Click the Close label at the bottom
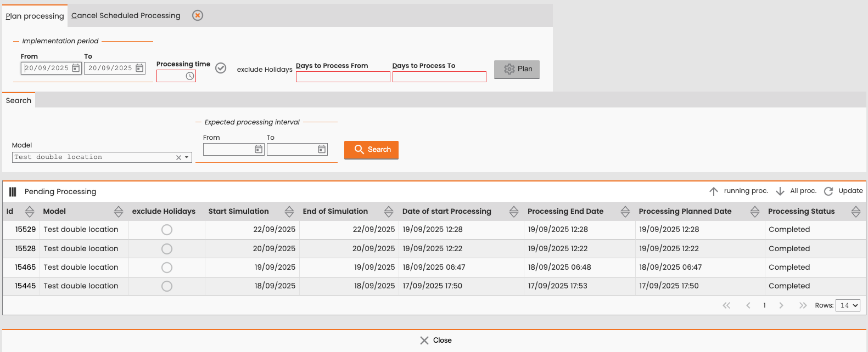868x352 pixels. point(443,340)
